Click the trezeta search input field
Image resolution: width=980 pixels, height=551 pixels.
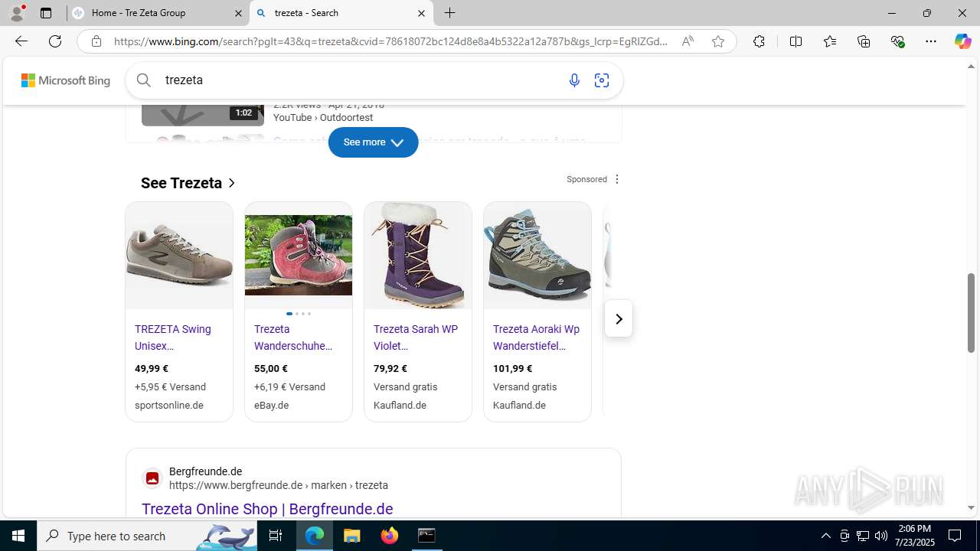click(360, 80)
